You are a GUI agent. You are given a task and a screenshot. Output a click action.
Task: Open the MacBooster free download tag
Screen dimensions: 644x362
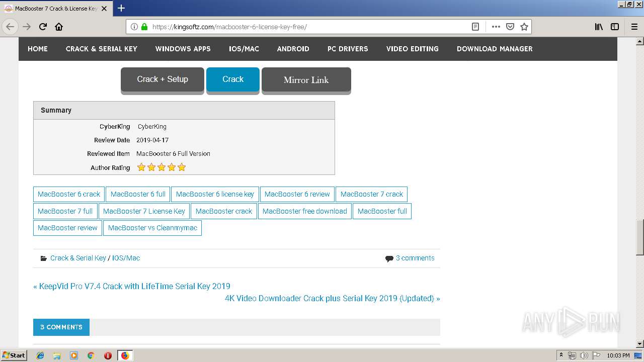tap(305, 211)
